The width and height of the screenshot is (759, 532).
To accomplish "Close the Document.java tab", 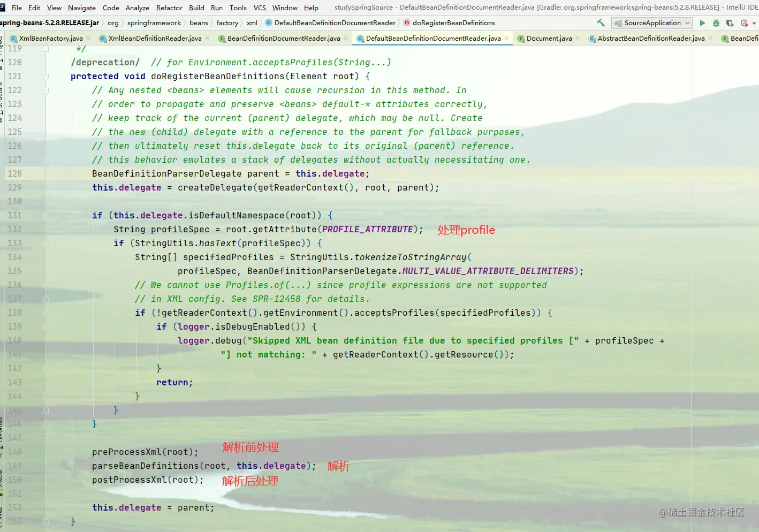I will click(x=578, y=39).
